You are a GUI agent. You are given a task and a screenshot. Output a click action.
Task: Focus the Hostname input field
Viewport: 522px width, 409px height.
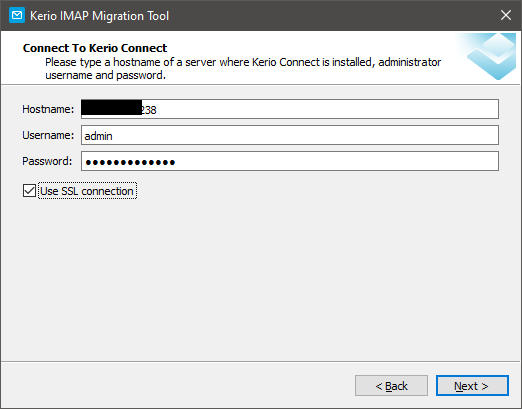290,109
